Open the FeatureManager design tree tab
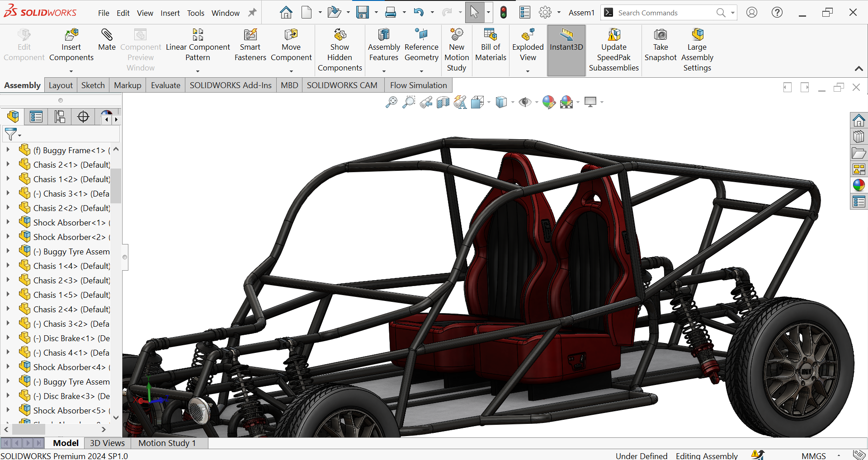The width and height of the screenshot is (868, 460). 13,117
